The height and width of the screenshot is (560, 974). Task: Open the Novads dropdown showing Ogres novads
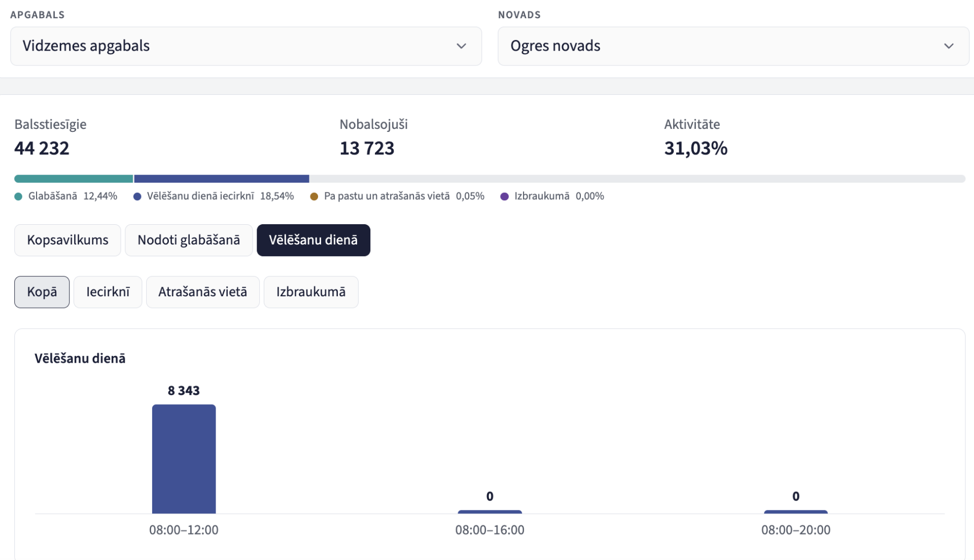click(x=734, y=46)
